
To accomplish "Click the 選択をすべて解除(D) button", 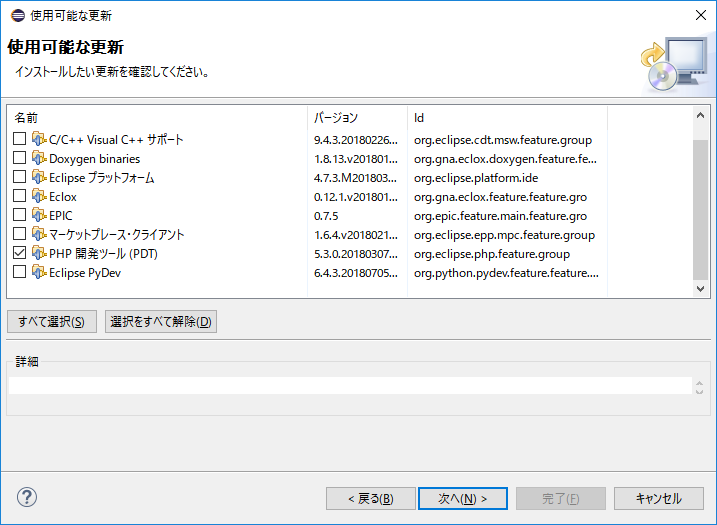I will coord(161,321).
